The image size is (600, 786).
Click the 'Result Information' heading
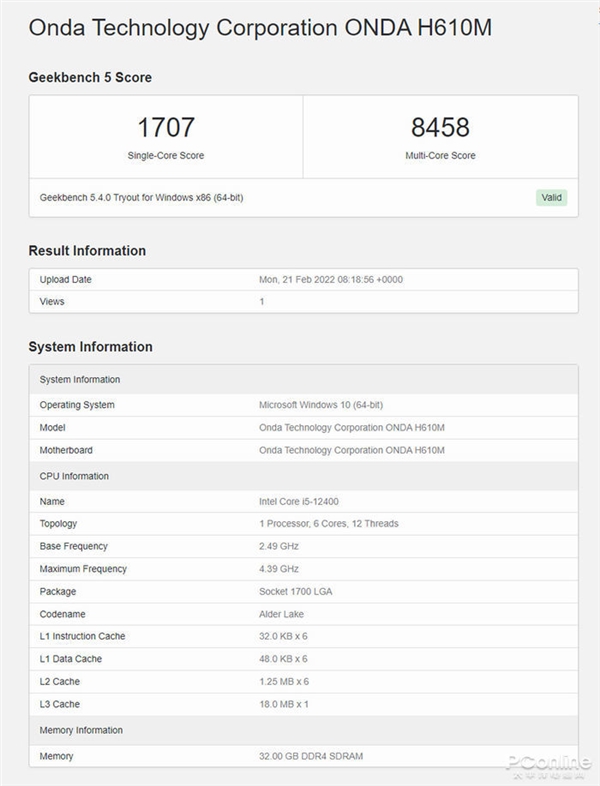point(87,251)
